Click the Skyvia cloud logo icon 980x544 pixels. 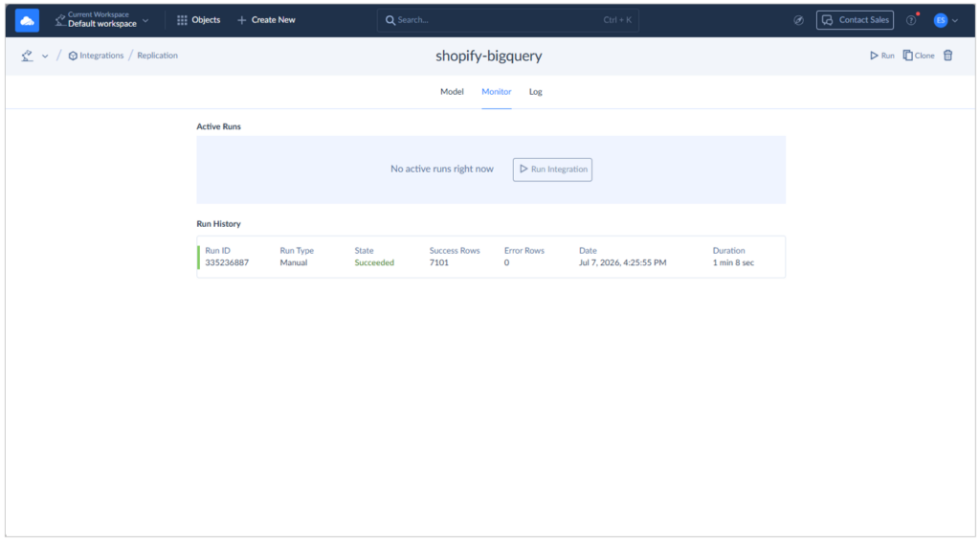[27, 20]
